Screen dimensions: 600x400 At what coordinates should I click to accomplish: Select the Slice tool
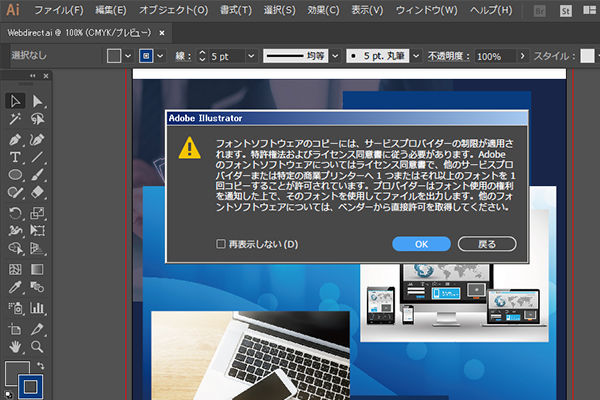click(x=37, y=329)
